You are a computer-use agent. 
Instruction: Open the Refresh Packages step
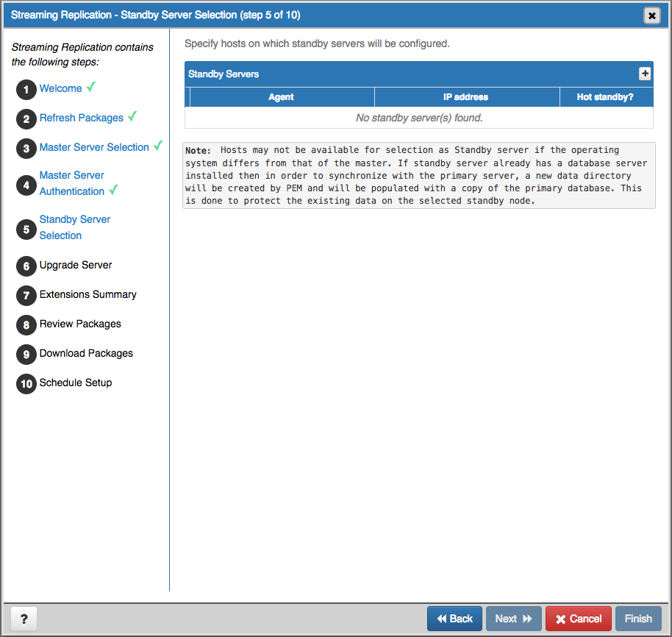pyautogui.click(x=82, y=118)
